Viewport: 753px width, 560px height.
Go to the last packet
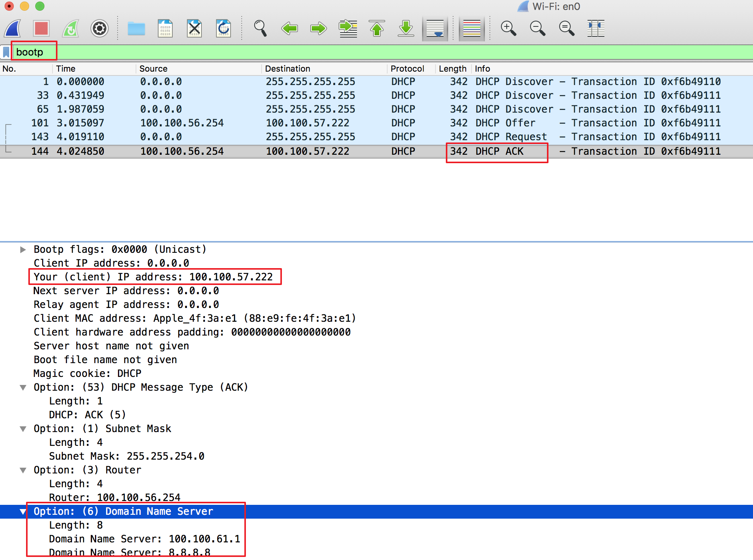[x=406, y=28]
